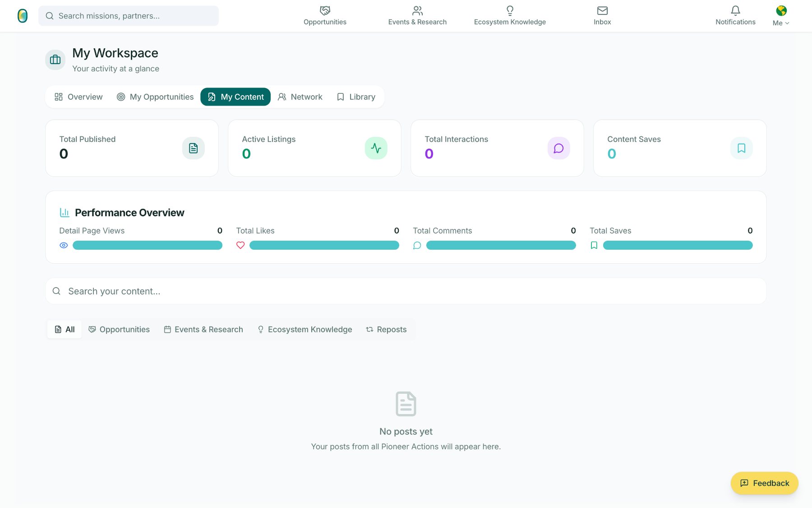Click the Total Likes progress bar
This screenshot has height=508, width=812.
click(324, 245)
